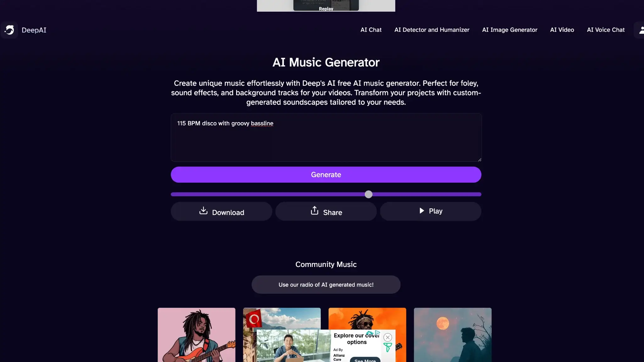Close the Allianz Care ad overlay
Screen dimensions: 644x362
pyautogui.click(x=388, y=337)
